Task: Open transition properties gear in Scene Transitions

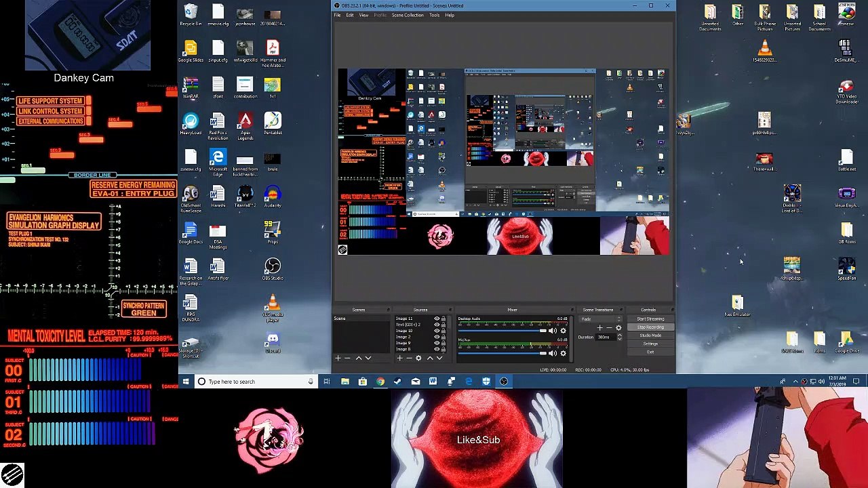Action: pyautogui.click(x=618, y=328)
